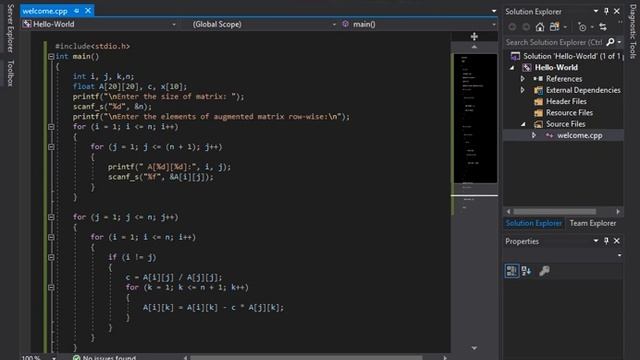Collapse the Hello-World project node
The height and width of the screenshot is (360, 640).
[x=512, y=68]
